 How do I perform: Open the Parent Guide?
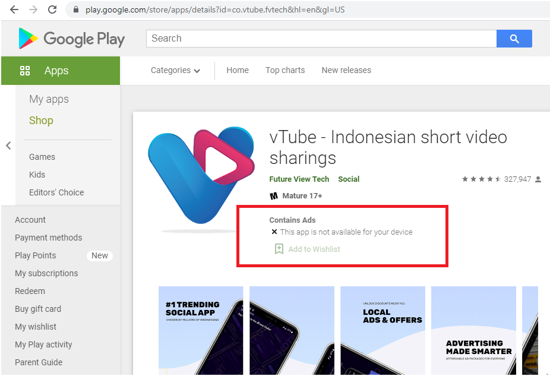point(39,362)
